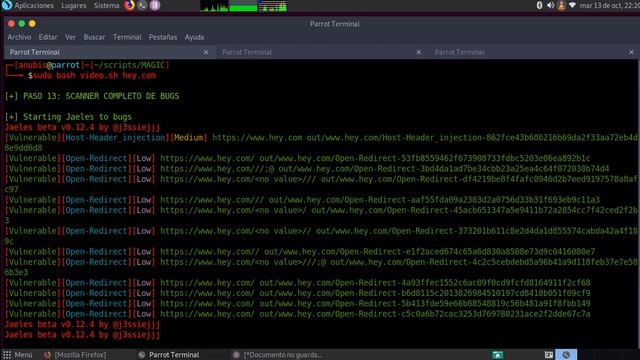Click the 'PASO 13: SCANNER COMPLETO DE BUGS' line
This screenshot has width=640, height=360.
click(x=92, y=96)
